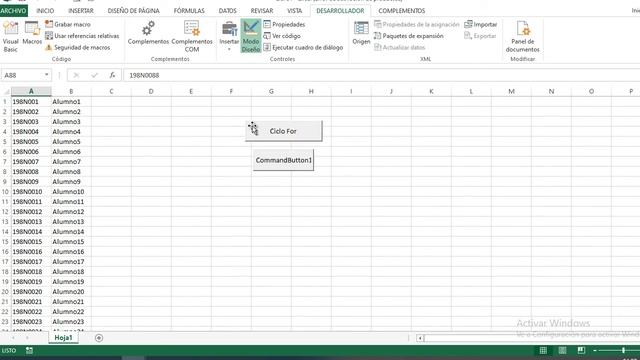The image size is (640, 360).
Task: Switch to Page Break Preview icon
Action: [581, 350]
